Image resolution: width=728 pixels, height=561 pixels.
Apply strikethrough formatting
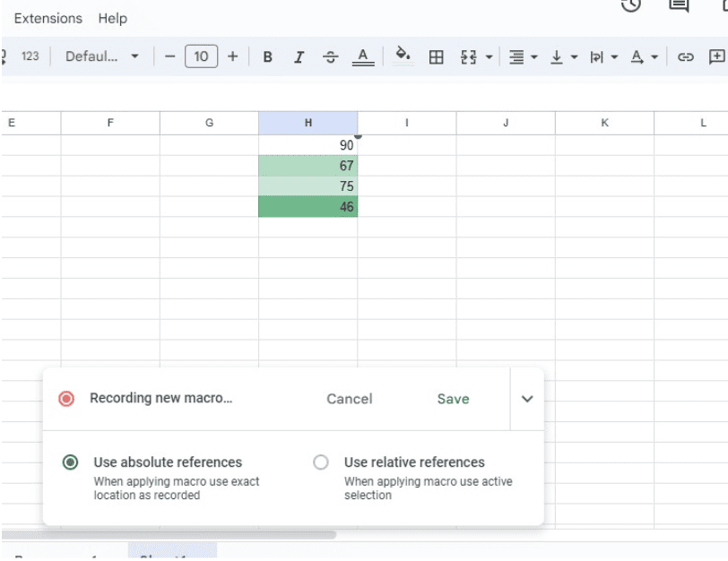pos(331,56)
